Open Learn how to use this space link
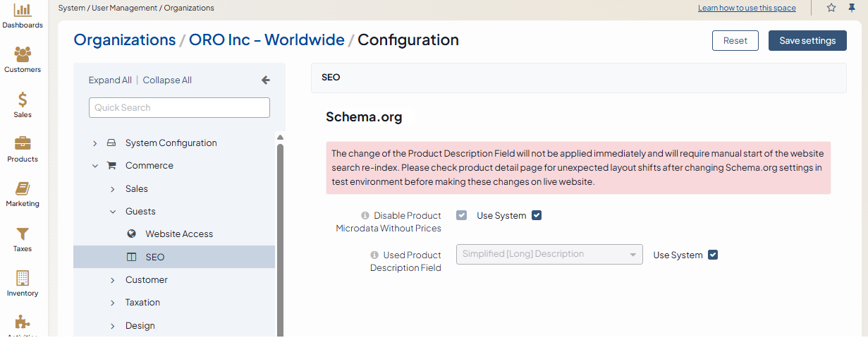This screenshot has width=868, height=357. click(x=747, y=8)
